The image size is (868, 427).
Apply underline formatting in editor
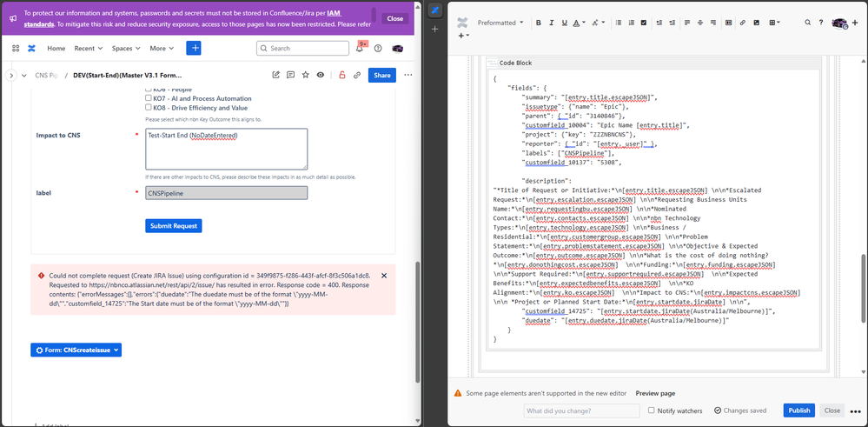564,23
